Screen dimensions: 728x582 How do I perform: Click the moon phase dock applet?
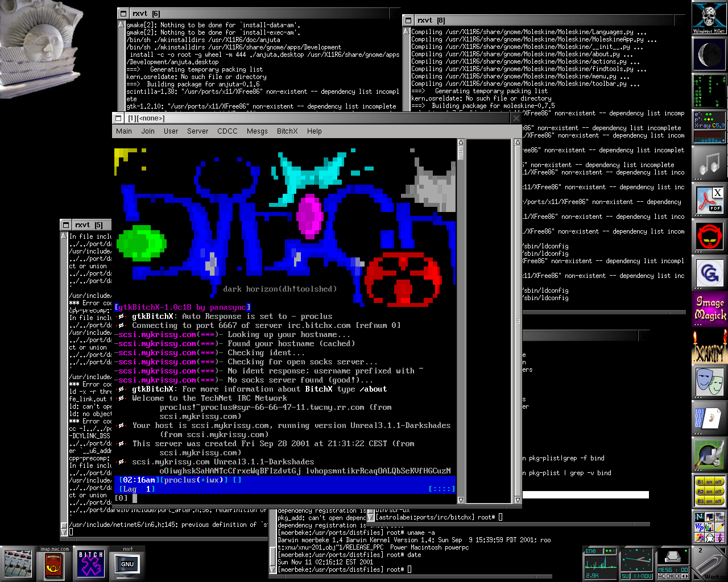tap(709, 55)
